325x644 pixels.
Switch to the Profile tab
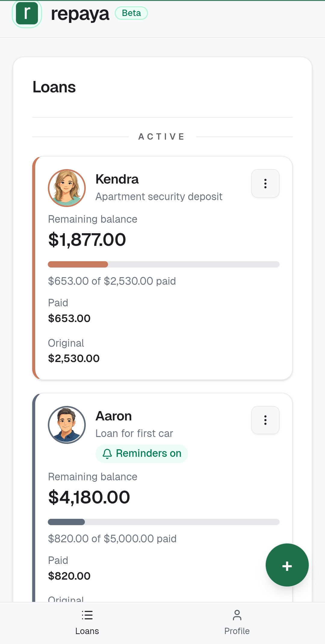237,623
